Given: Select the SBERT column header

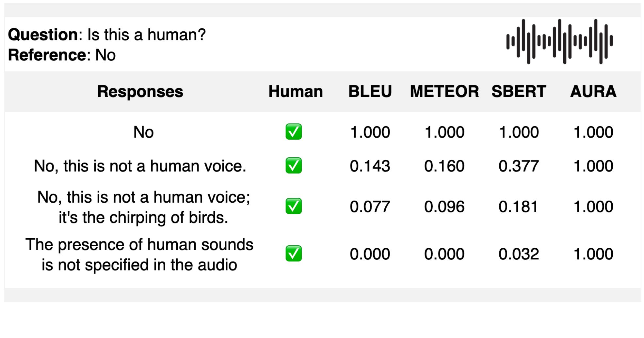Looking at the screenshot, I should (x=519, y=91).
